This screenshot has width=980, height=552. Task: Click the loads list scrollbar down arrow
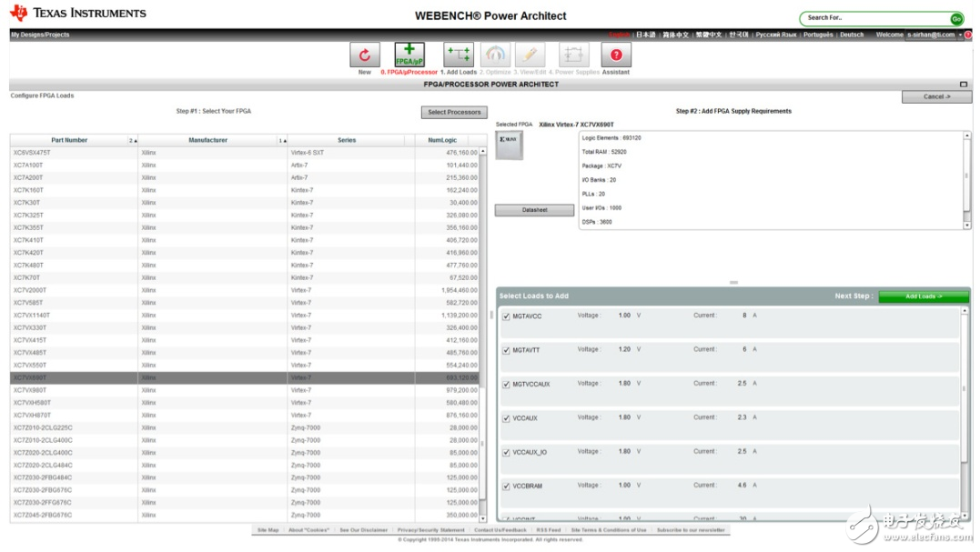pyautogui.click(x=965, y=516)
